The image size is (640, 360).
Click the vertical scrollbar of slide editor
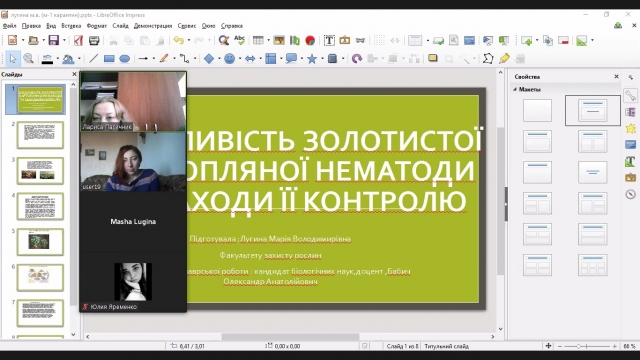[500, 201]
